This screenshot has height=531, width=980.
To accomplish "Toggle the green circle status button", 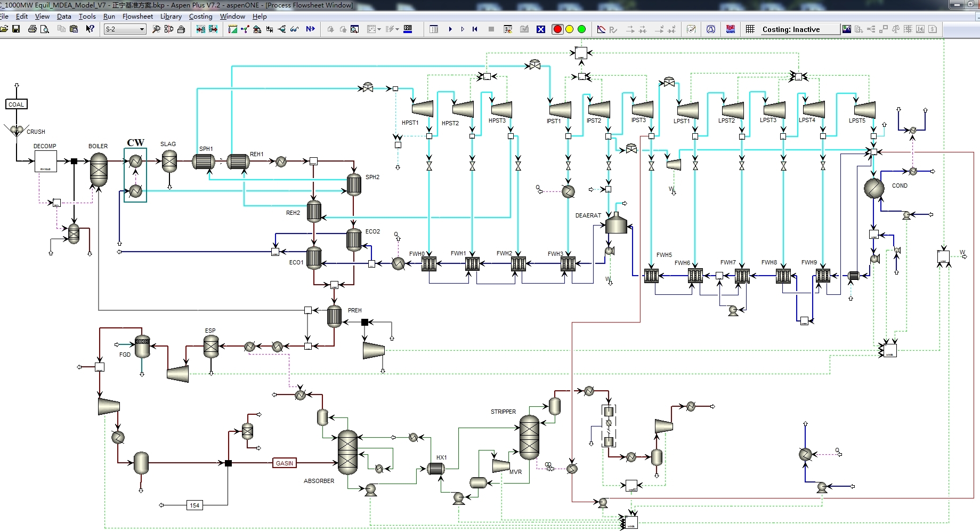I will tap(582, 29).
